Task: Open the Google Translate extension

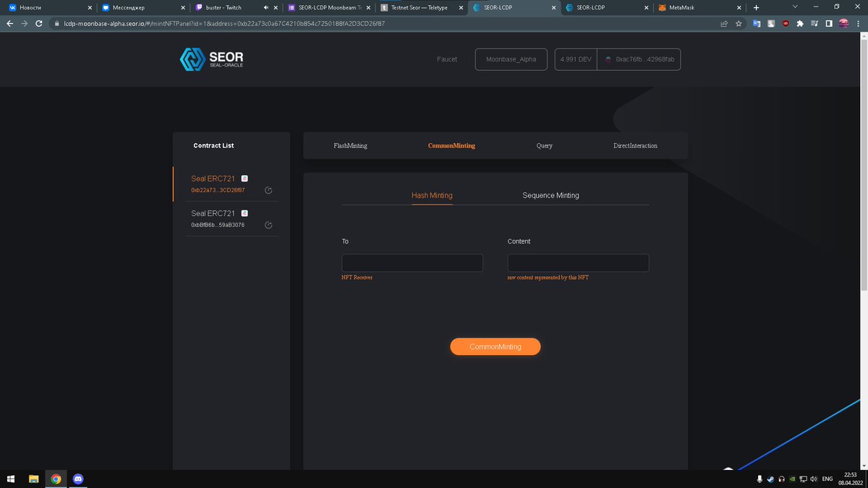Action: coord(757,23)
